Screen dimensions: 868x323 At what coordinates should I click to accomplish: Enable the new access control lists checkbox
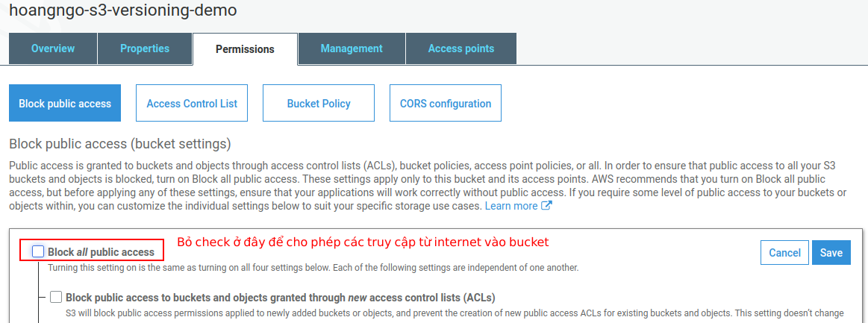pyautogui.click(x=56, y=297)
